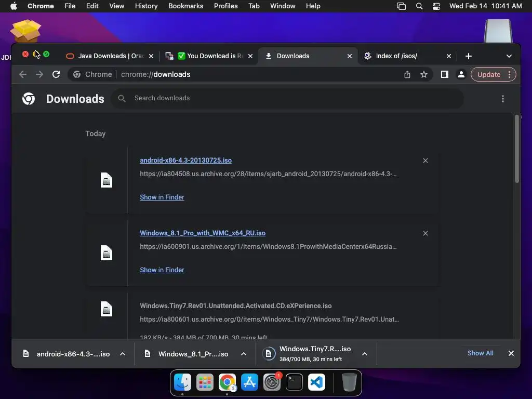Open Finder from the dock
The width and height of the screenshot is (532, 399).
[182, 382]
